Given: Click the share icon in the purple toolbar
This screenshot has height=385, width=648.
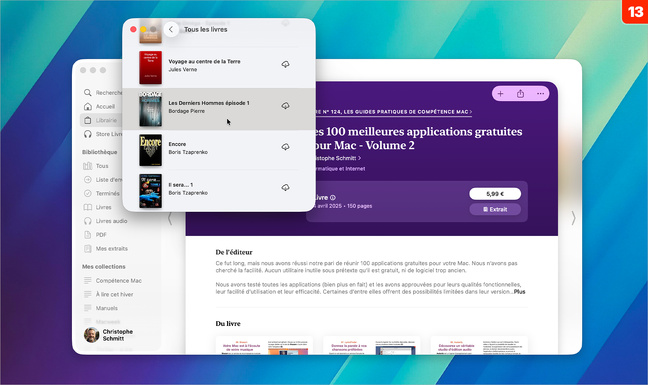Looking at the screenshot, I should point(520,94).
